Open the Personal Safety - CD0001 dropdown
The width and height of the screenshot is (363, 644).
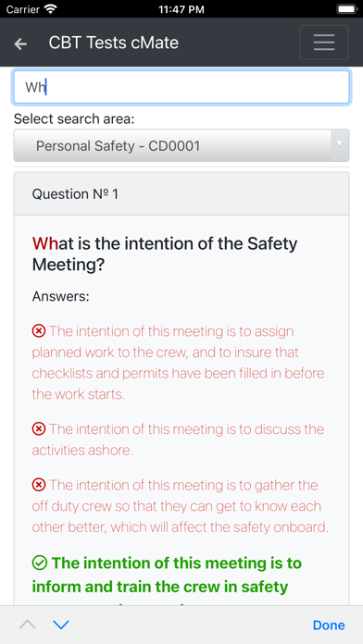(181, 145)
